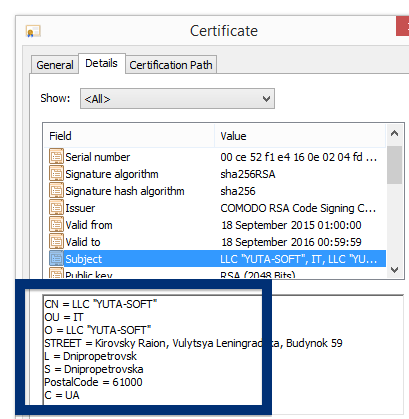Image resolution: width=409 pixels, height=419 pixels.
Task: Click the COMODO RSA Code Signing value
Action: coord(298,208)
